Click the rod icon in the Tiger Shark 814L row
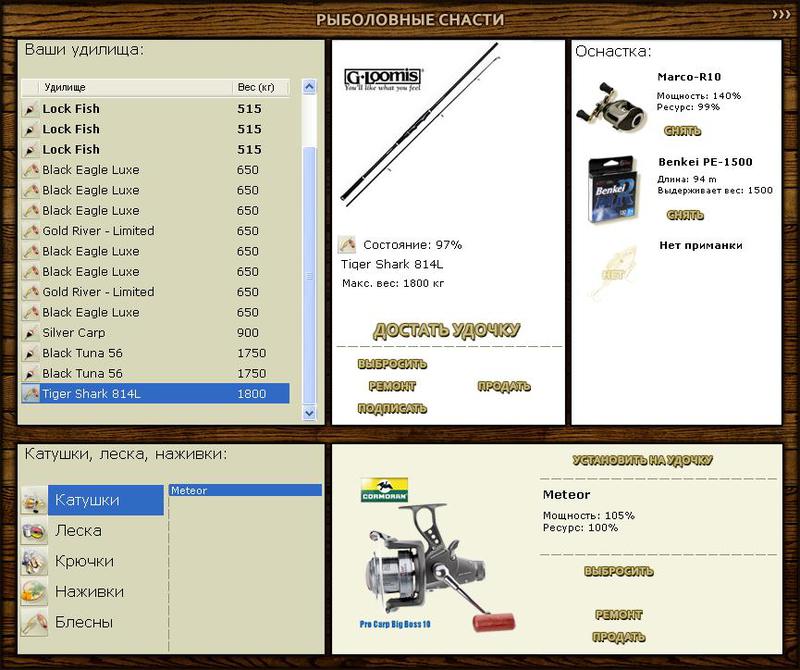 point(31,394)
